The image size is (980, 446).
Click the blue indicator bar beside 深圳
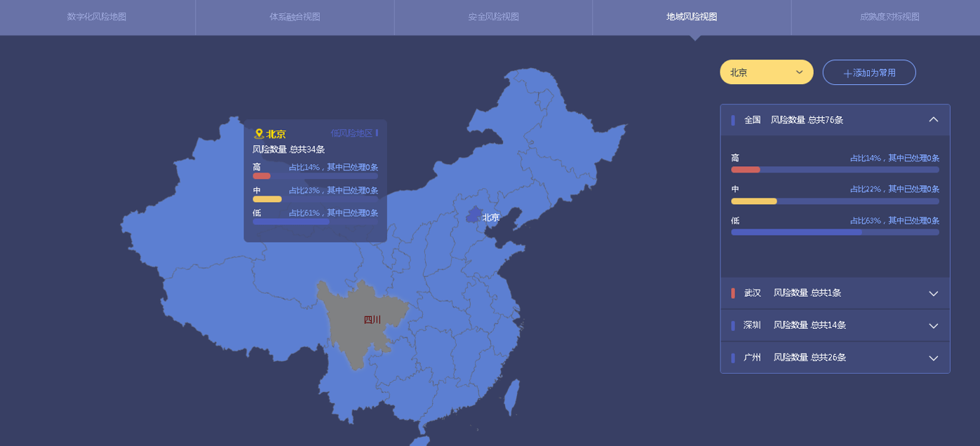pos(733,325)
